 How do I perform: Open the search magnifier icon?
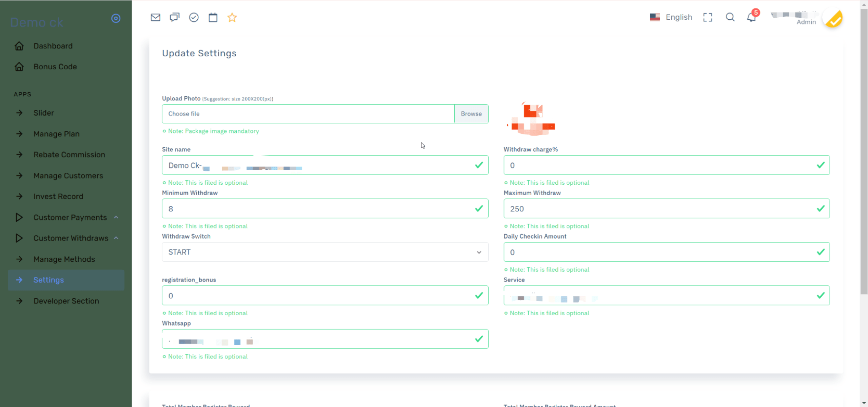click(x=730, y=17)
